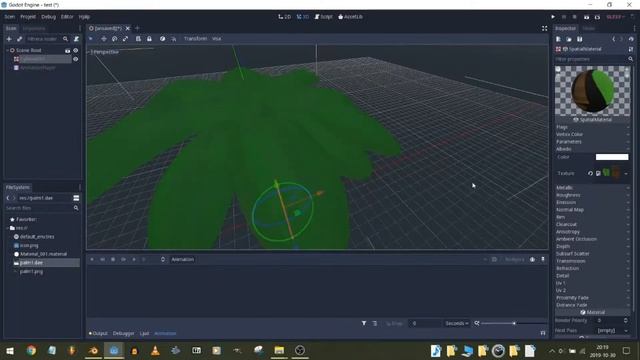640x360 pixels.
Task: Open Blender from the taskbar
Action: (93, 351)
